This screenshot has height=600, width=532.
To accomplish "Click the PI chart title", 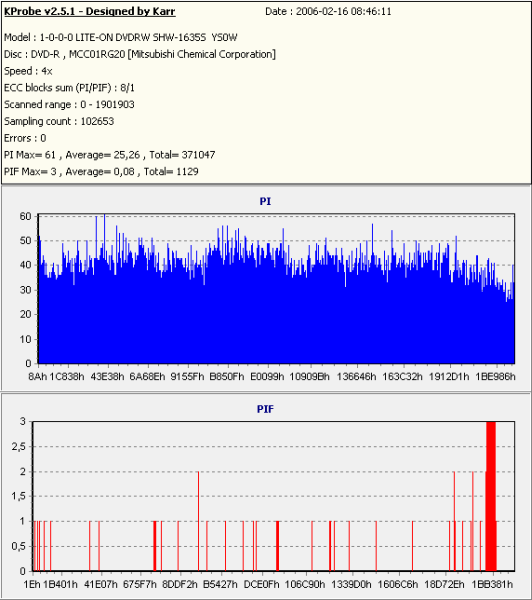I will pyautogui.click(x=265, y=201).
